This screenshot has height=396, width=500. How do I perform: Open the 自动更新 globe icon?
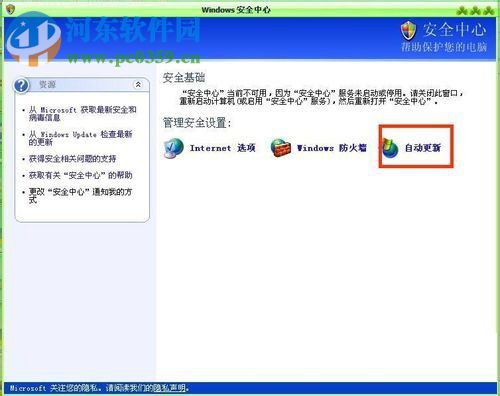[x=390, y=148]
